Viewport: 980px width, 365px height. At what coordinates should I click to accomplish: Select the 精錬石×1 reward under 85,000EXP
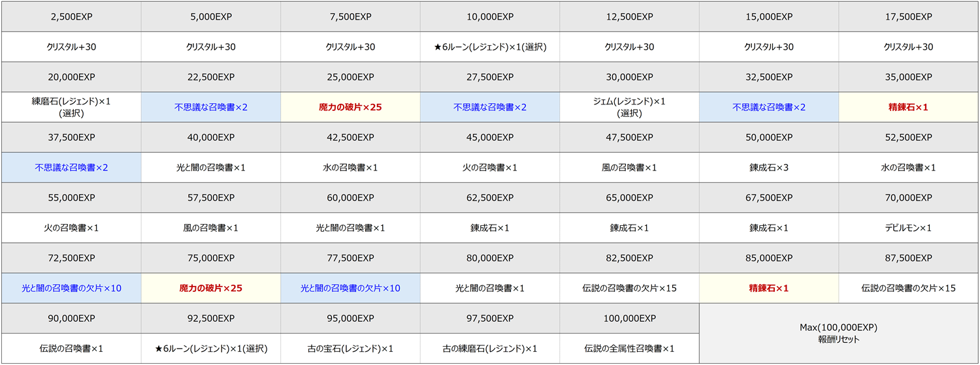click(769, 288)
